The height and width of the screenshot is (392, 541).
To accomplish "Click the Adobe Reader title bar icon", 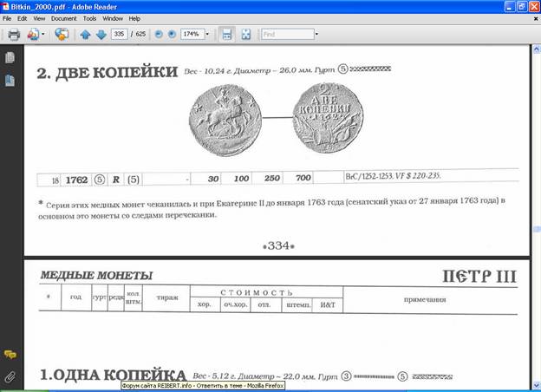I will 5,6.
